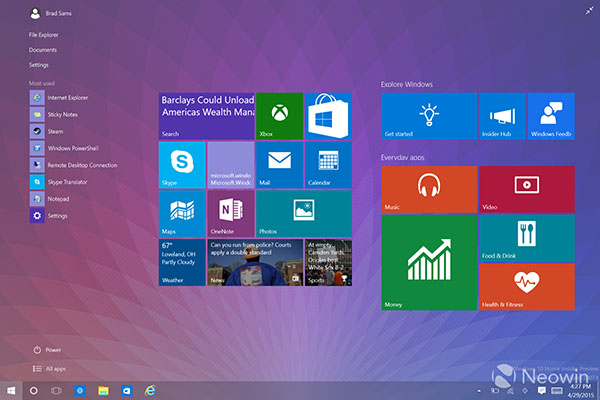Select Documents in the Start list
This screenshot has width=600, height=400.
tap(42, 50)
